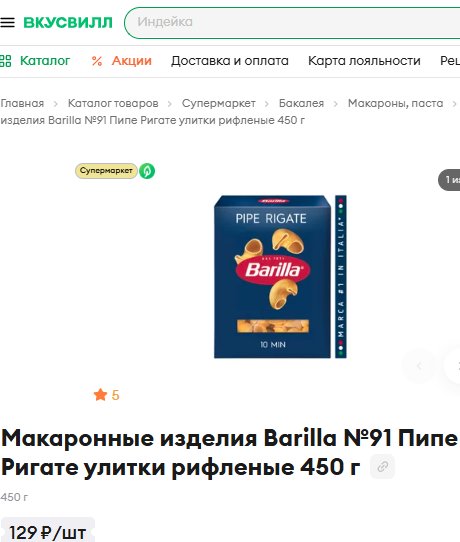
Task: Go to Макароны, паста breadcrumb
Action: click(x=395, y=103)
